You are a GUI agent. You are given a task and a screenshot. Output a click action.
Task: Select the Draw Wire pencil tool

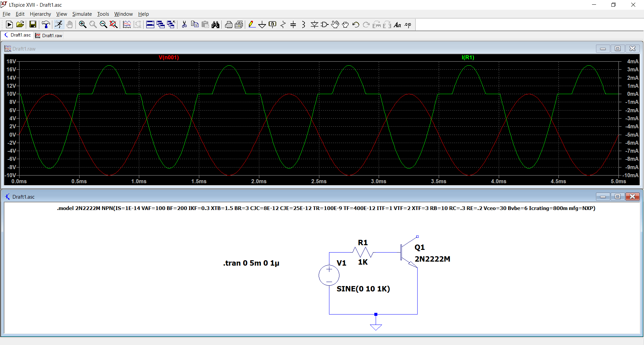tap(252, 24)
